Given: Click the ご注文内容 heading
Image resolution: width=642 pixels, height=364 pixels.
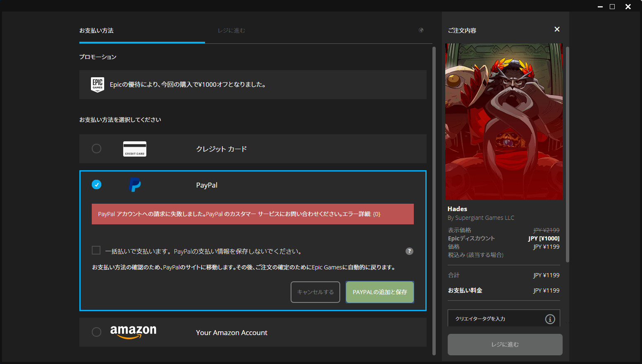Looking at the screenshot, I should pos(462,31).
